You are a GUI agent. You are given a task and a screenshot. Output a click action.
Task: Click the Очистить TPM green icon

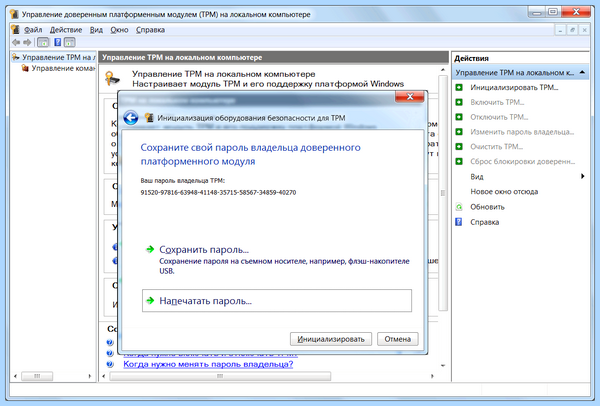[x=459, y=147]
